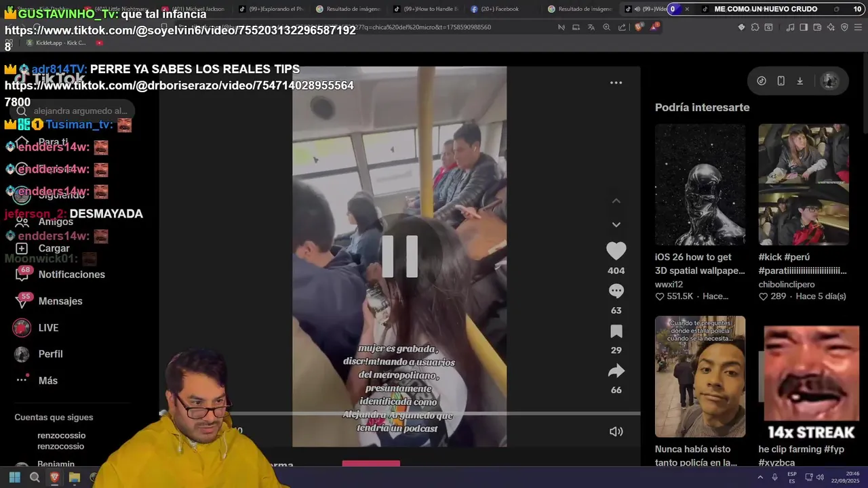Click the translate page icon in address bar
The width and height of the screenshot is (868, 488).
tap(591, 27)
